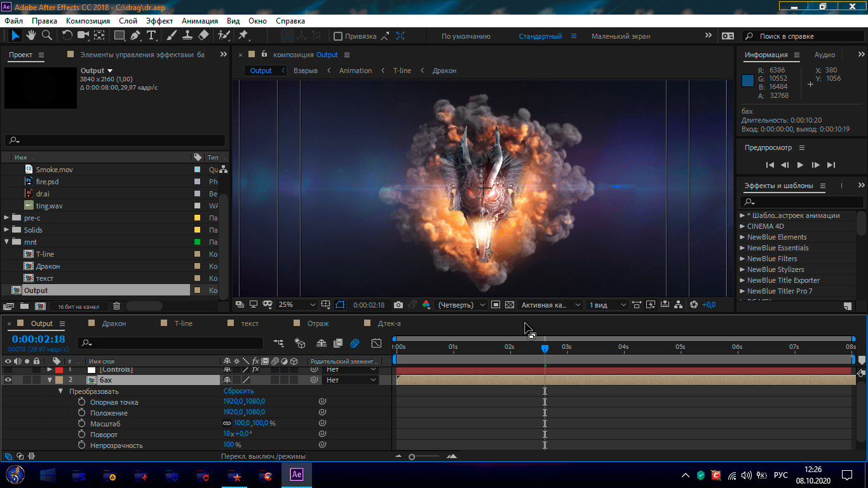Click the fast previews lightning icon
This screenshot has width=868, height=488.
pyautogui.click(x=651, y=305)
